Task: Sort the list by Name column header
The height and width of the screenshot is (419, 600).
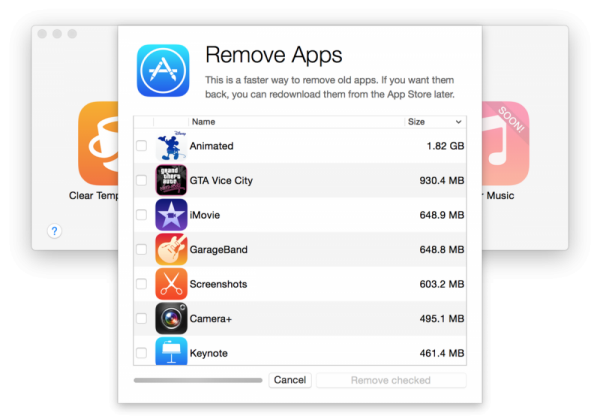Action: [296, 122]
